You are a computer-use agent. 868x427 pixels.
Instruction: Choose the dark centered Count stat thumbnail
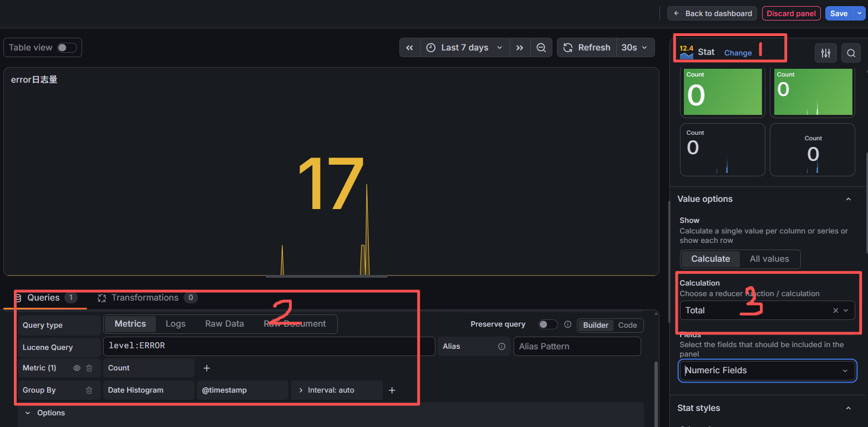pyautogui.click(x=813, y=150)
